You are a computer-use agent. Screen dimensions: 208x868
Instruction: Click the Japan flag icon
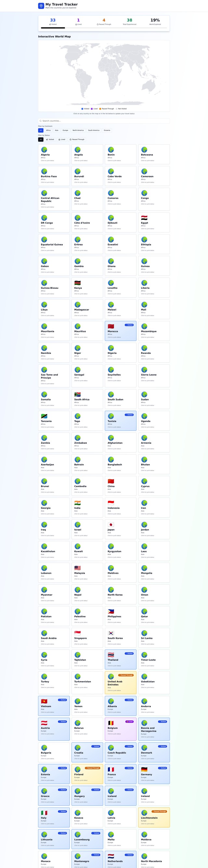pyautogui.click(x=111, y=524)
